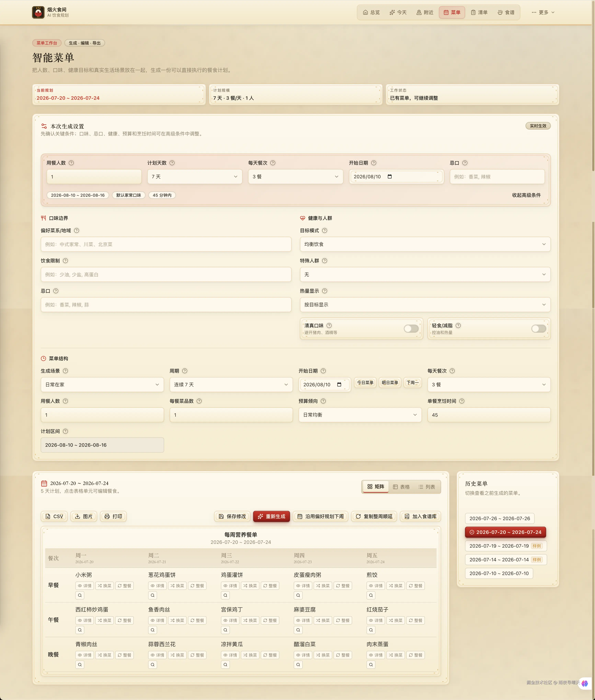Viewport: 595px width, 700px height.
Task: Collapse advanced options via 收起高级条件
Action: [526, 195]
